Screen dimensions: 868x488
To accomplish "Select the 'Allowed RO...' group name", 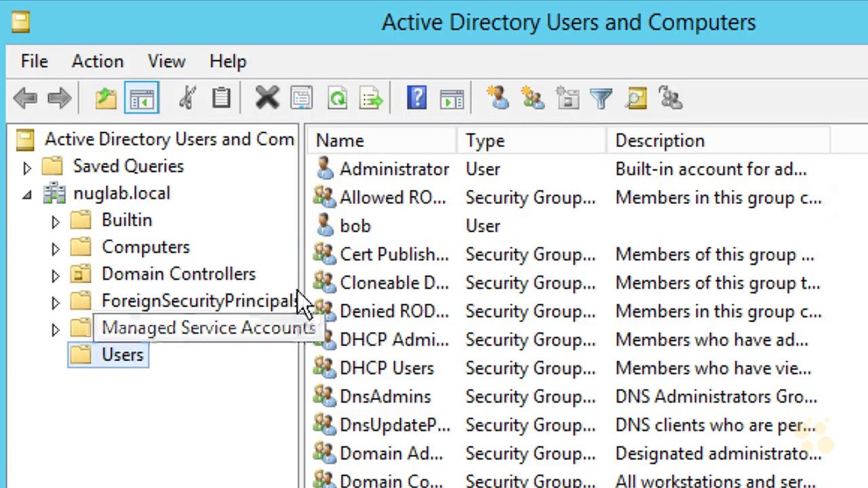I will pyautogui.click(x=393, y=198).
